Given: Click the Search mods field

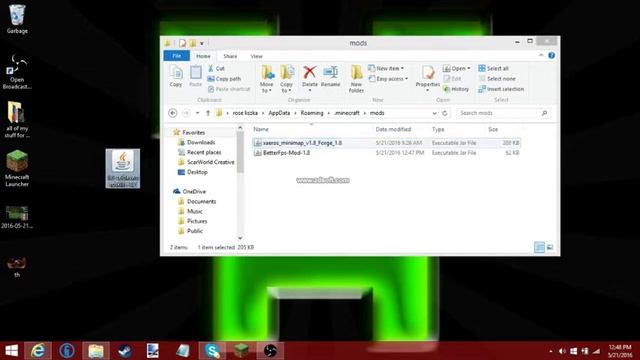Looking at the screenshot, I should (x=503, y=113).
